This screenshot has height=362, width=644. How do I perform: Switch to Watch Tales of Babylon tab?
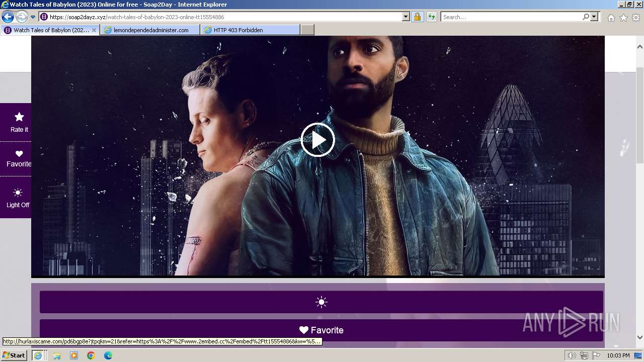tap(50, 30)
